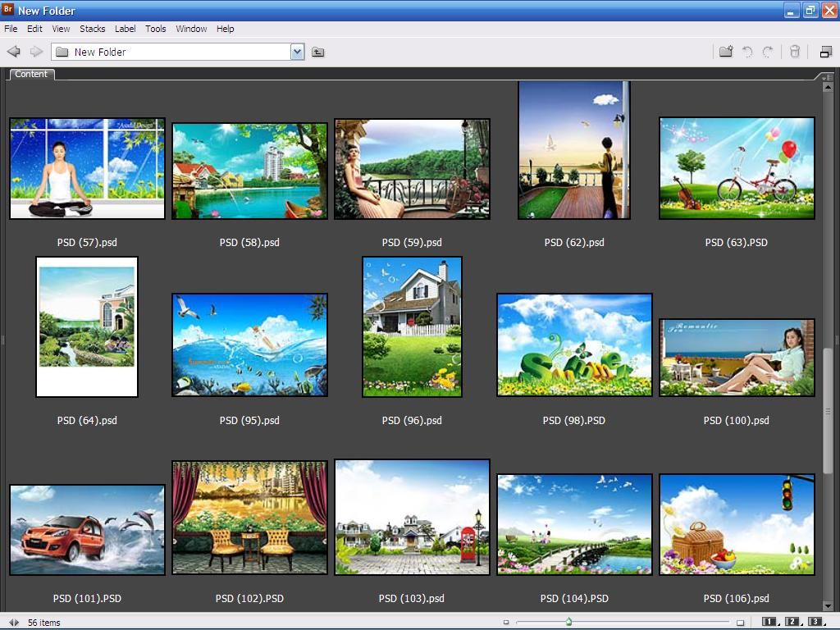Click the Go Forward arrow icon
Image resolution: width=840 pixels, height=630 pixels.
(36, 52)
